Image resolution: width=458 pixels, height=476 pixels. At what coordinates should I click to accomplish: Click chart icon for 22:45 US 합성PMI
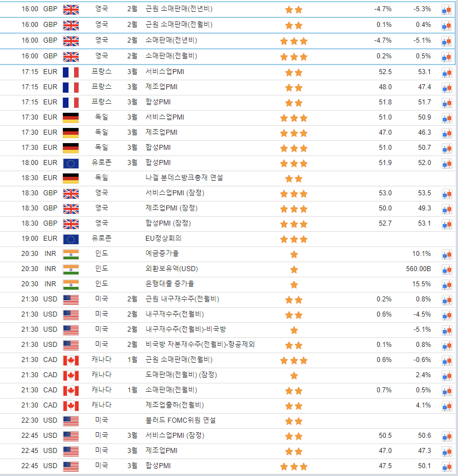pos(446,466)
